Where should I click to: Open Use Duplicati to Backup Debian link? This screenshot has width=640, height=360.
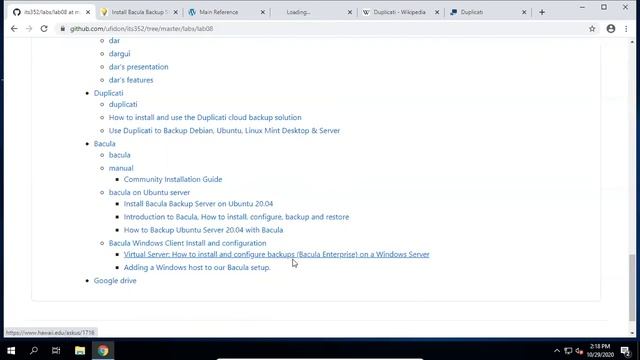224,130
